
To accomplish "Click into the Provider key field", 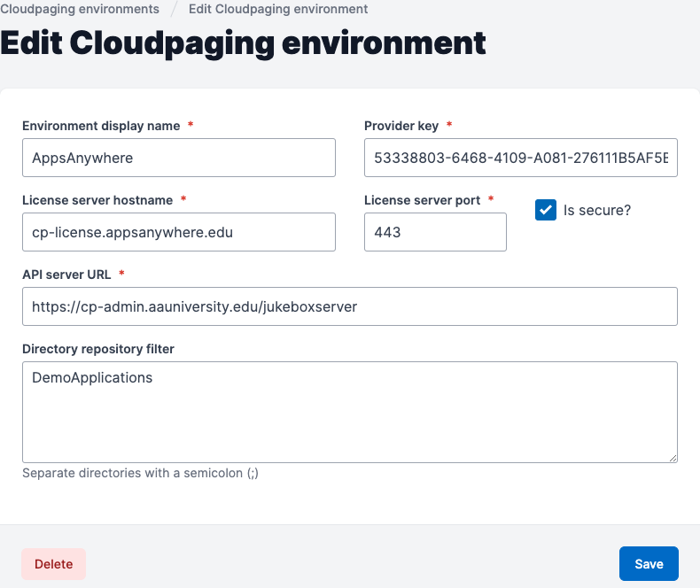I will (x=520, y=158).
